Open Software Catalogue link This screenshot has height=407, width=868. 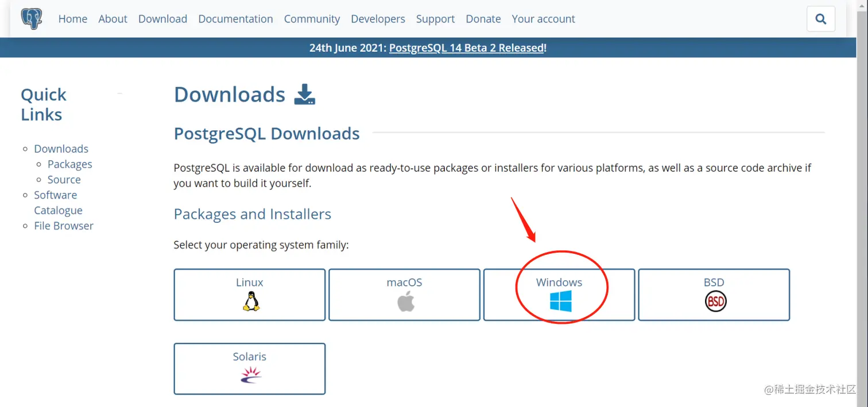point(58,203)
